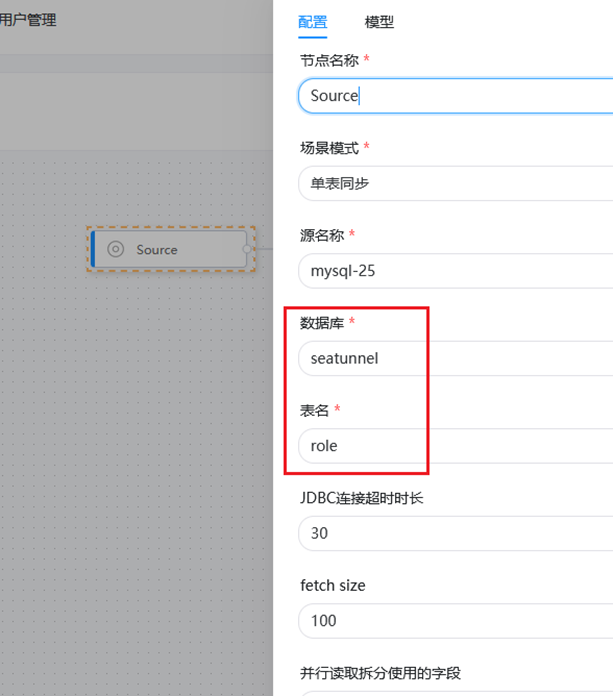The height and width of the screenshot is (696, 613).
Task: Open the 表名 role dropdown
Action: point(455,446)
